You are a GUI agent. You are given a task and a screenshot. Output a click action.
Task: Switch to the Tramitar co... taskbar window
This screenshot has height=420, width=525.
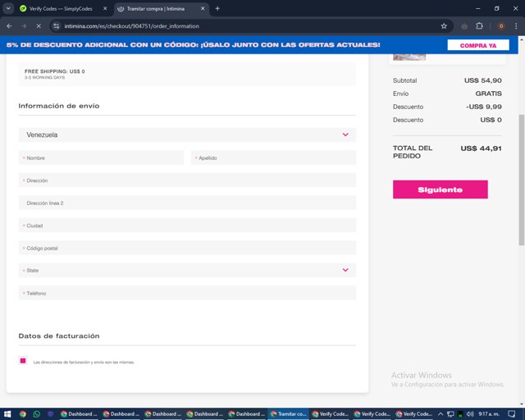288,414
